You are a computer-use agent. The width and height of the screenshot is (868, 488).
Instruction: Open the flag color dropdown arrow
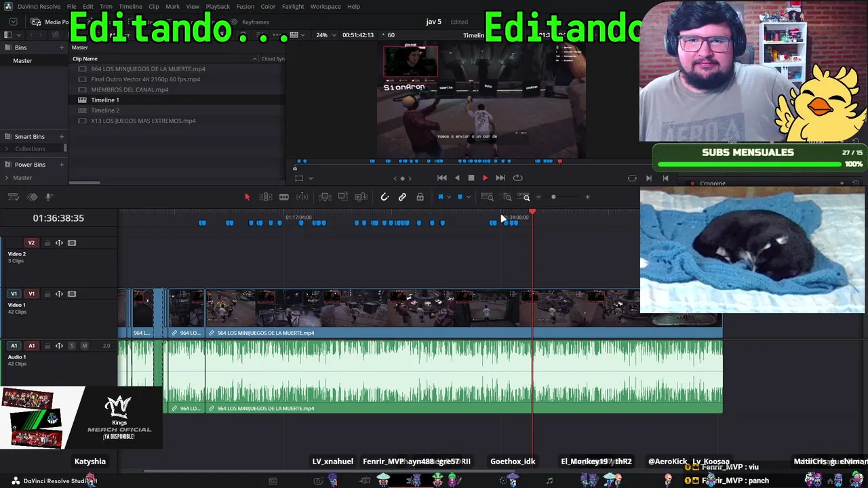coord(449,197)
